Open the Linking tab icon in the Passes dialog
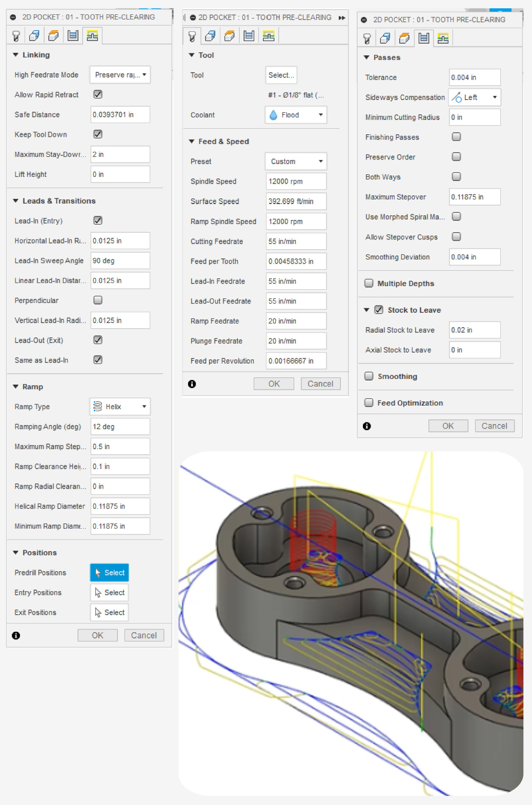The image size is (532, 805). click(443, 38)
